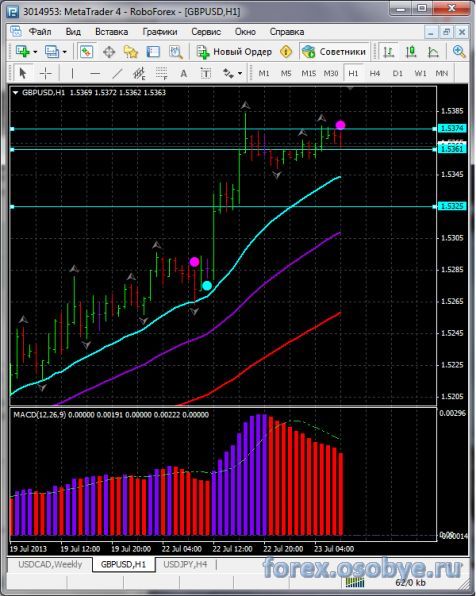Screen dimensions: 476x596
Task: Click the text label tool icon
Action: (x=206, y=73)
